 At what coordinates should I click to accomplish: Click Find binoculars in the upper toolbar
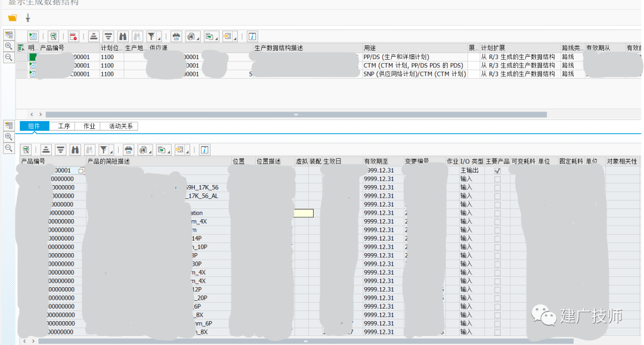pyautogui.click(x=122, y=36)
